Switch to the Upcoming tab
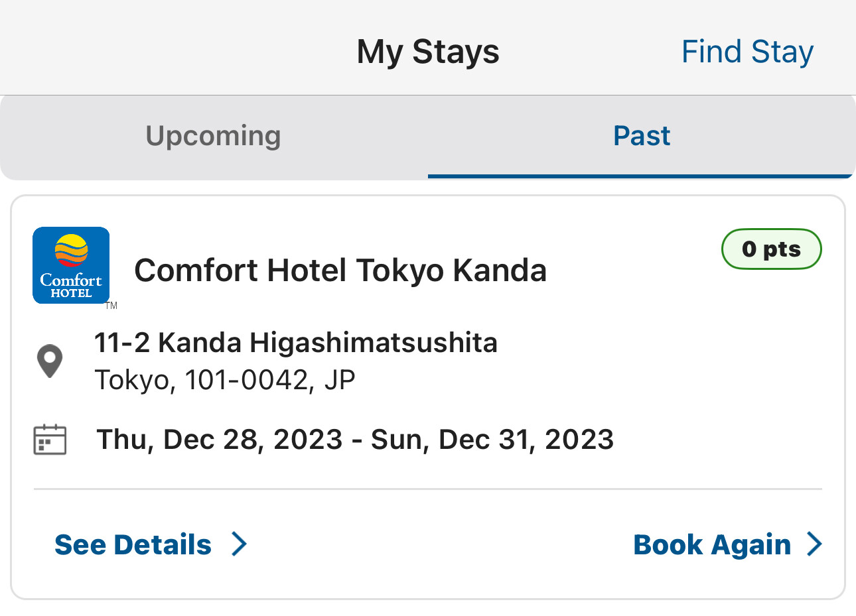856x616 pixels. tap(213, 136)
